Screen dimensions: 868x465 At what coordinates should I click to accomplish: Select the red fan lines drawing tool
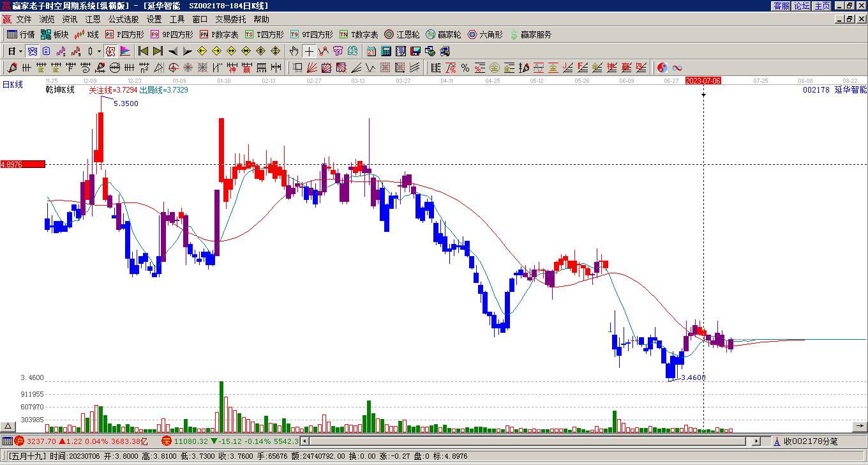tap(312, 68)
